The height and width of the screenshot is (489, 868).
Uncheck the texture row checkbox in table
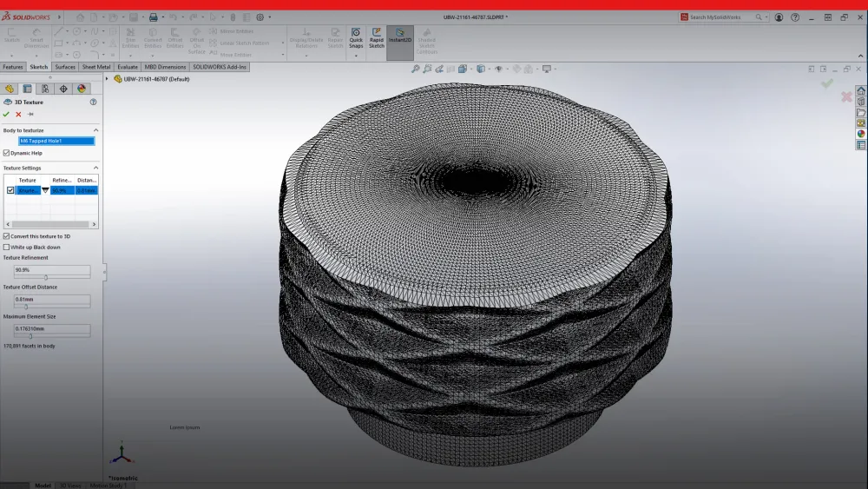click(10, 190)
